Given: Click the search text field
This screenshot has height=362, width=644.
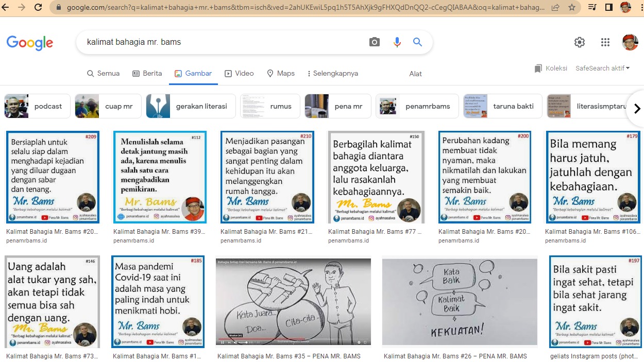Looking at the screenshot, I should click(x=224, y=42).
